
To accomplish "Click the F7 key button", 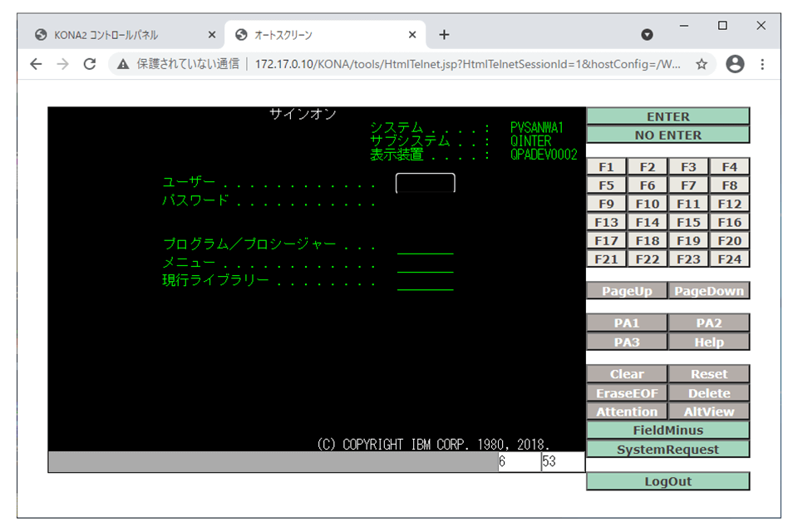I will [688, 185].
